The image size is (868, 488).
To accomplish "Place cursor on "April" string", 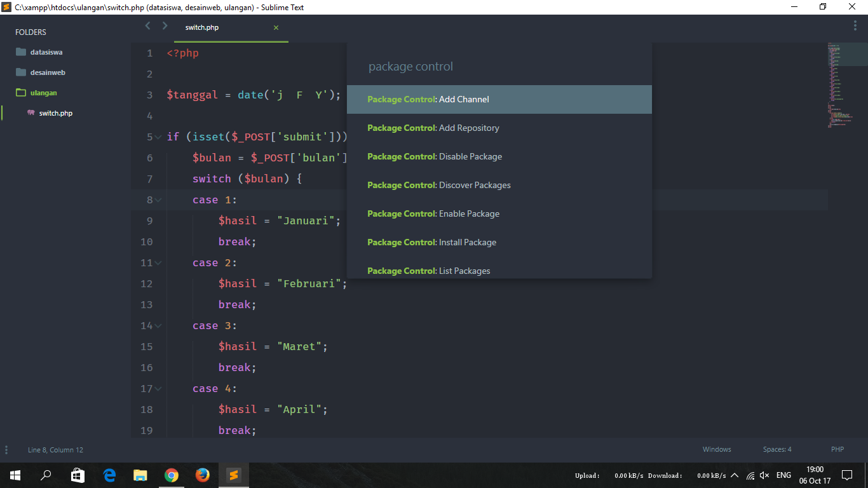I will [299, 410].
